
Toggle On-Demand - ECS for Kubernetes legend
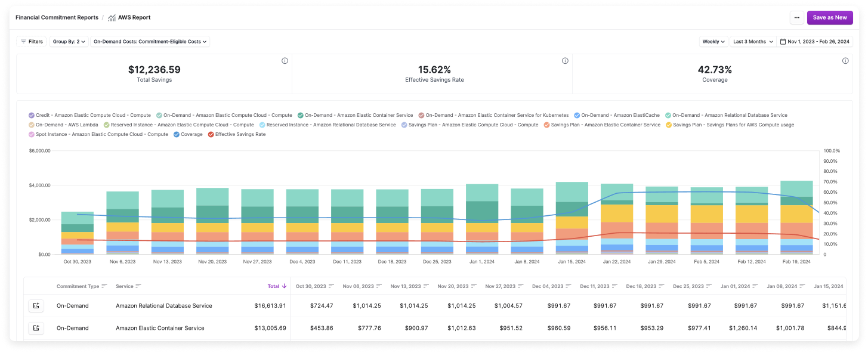pyautogui.click(x=493, y=116)
